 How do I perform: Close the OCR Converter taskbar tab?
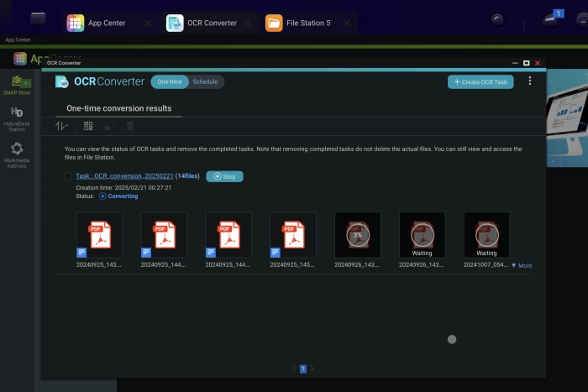(x=248, y=24)
